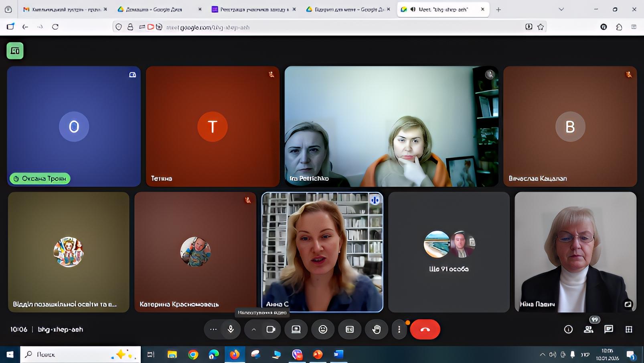Open the tile showing 91 more participants
The image size is (644, 363).
point(449,252)
